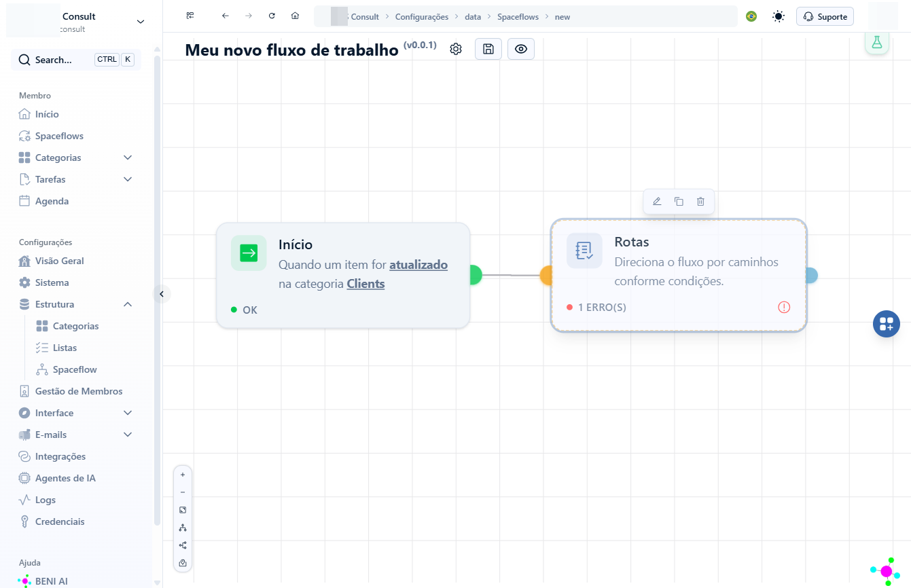Click the blue output connector of Rotas node
Viewport: 911px width, 588px height.
(x=810, y=275)
